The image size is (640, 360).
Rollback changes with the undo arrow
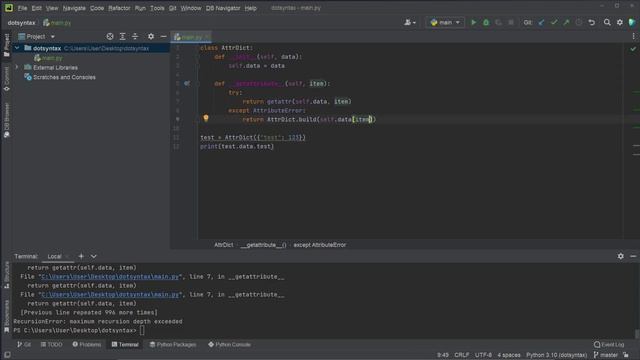pyautogui.click(x=591, y=22)
